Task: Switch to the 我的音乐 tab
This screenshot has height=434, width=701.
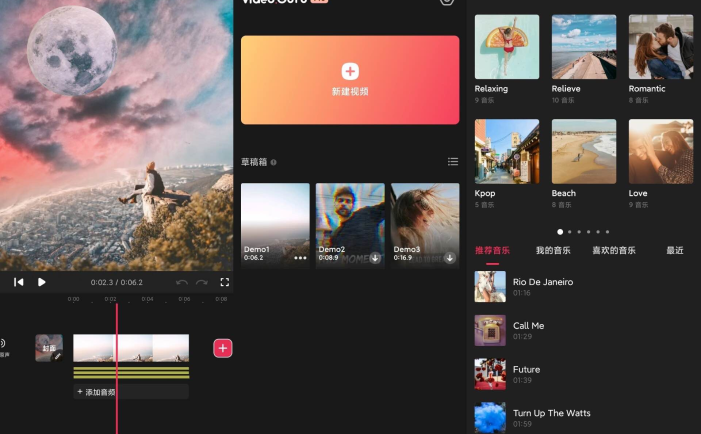Action: coord(553,250)
